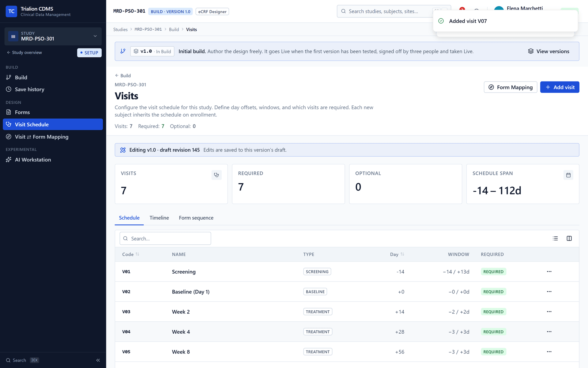Click the v1.0 In Build version chip

click(x=152, y=51)
